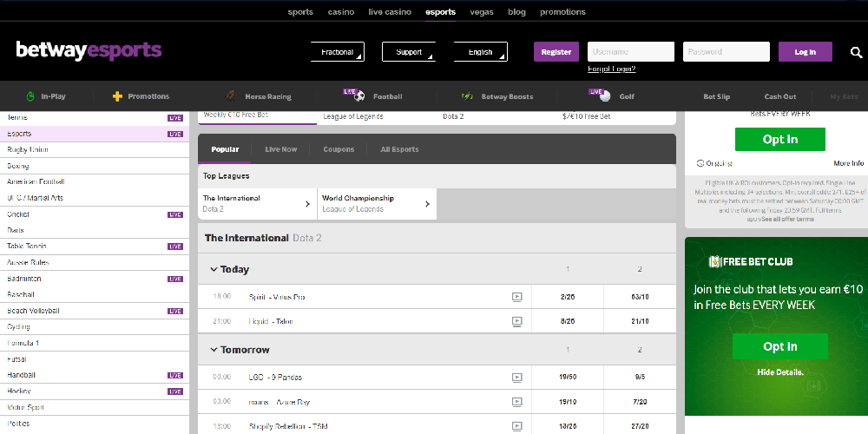Click the Betway Boosts icon
Image resolution: width=868 pixels, height=434 pixels.
pos(467,96)
